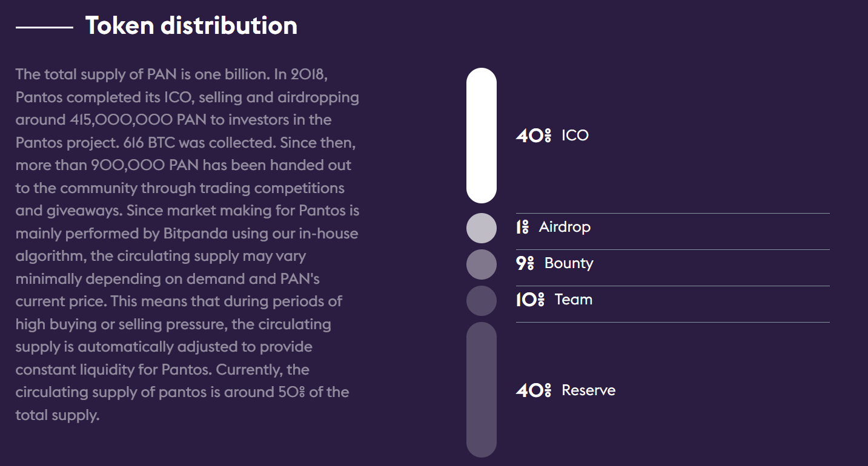Image resolution: width=868 pixels, height=466 pixels.
Task: Click the light gray Airdrop circle
Action: [x=482, y=228]
